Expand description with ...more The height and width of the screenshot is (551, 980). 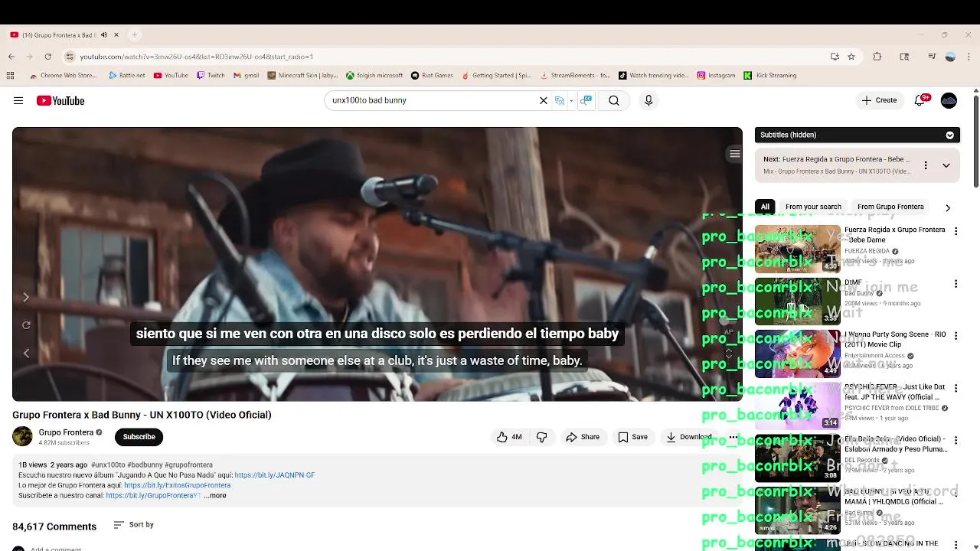pos(215,495)
